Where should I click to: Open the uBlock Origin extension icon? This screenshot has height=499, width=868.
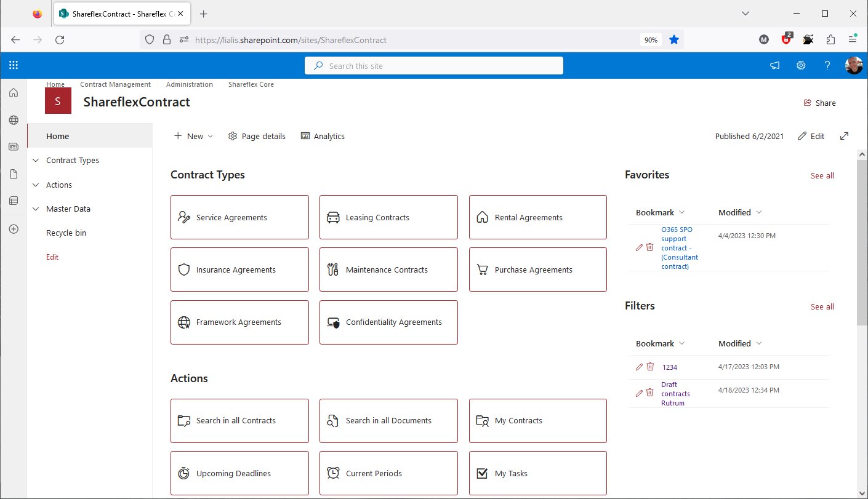(786, 39)
